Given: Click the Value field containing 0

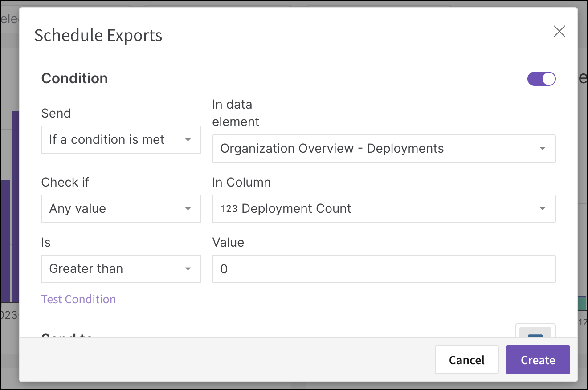Looking at the screenshot, I should [x=383, y=269].
